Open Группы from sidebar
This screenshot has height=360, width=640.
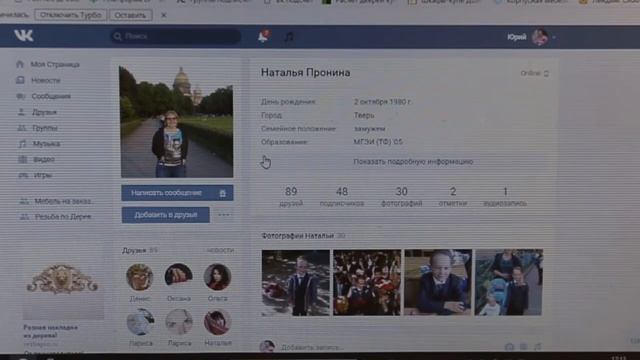pos(44,128)
